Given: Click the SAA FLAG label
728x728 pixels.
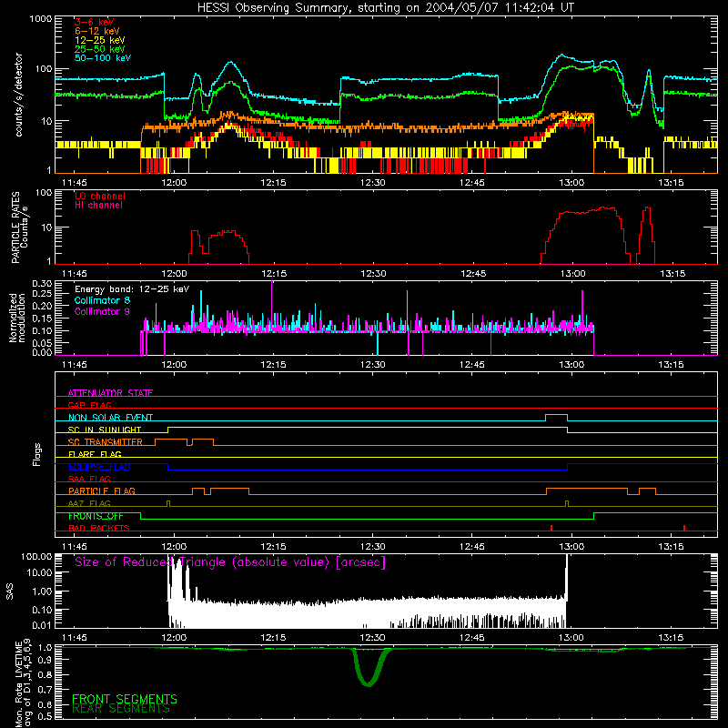Looking at the screenshot, I should (89, 479).
